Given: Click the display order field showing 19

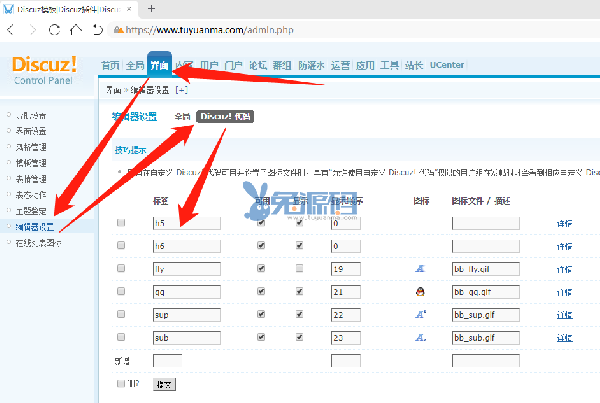Looking at the screenshot, I should pos(346,269).
